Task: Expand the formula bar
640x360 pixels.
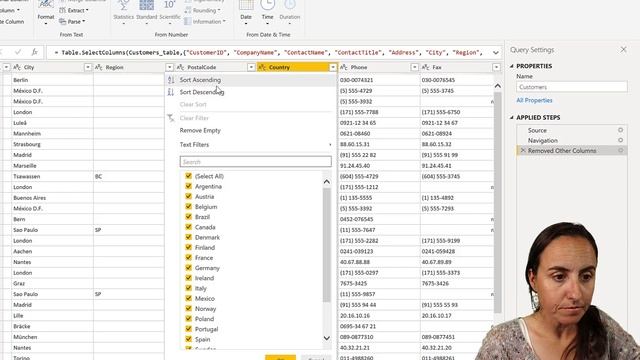Action: tap(496, 53)
